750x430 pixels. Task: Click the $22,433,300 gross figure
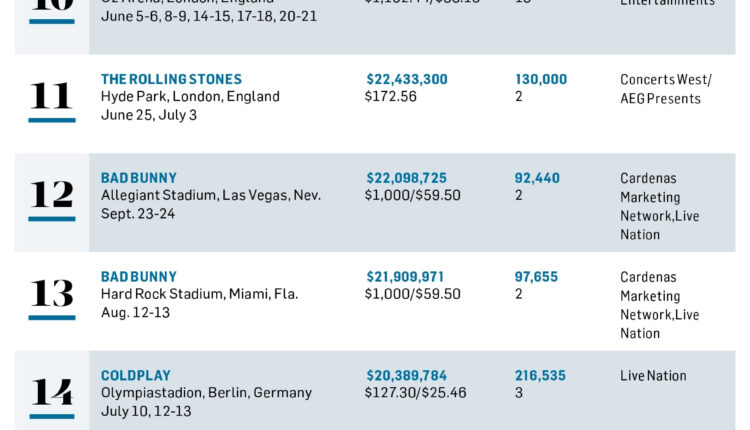point(407,79)
